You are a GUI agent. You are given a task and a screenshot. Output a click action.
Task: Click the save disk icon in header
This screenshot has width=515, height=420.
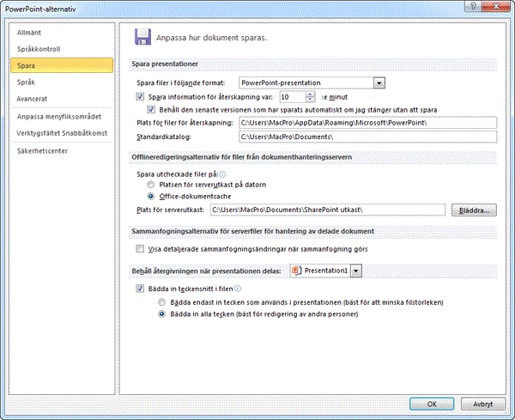pos(141,37)
